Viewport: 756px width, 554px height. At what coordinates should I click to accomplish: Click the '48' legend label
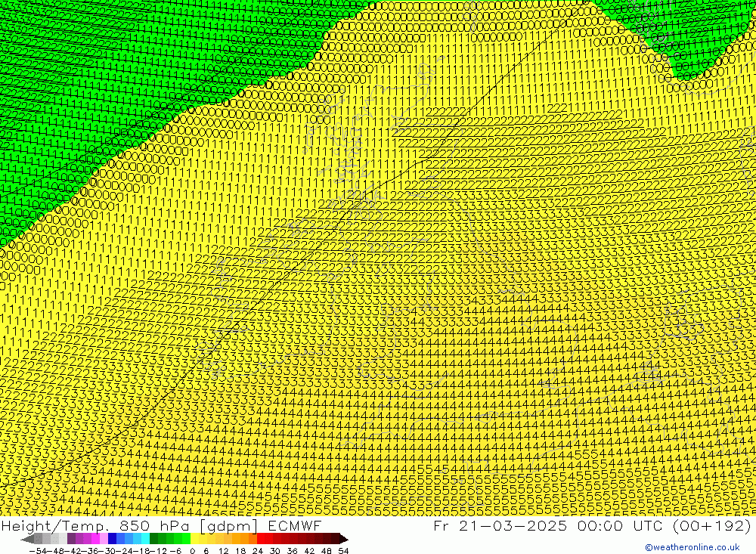click(326, 551)
